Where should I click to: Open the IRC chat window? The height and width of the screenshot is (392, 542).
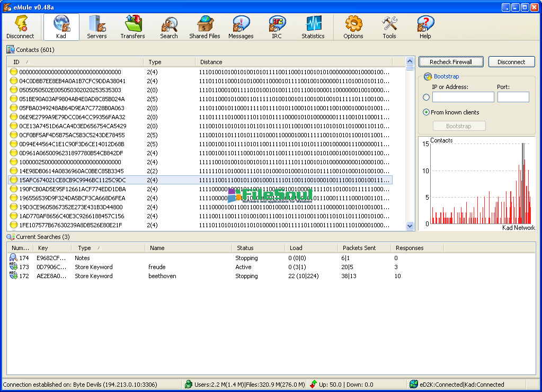click(x=277, y=28)
